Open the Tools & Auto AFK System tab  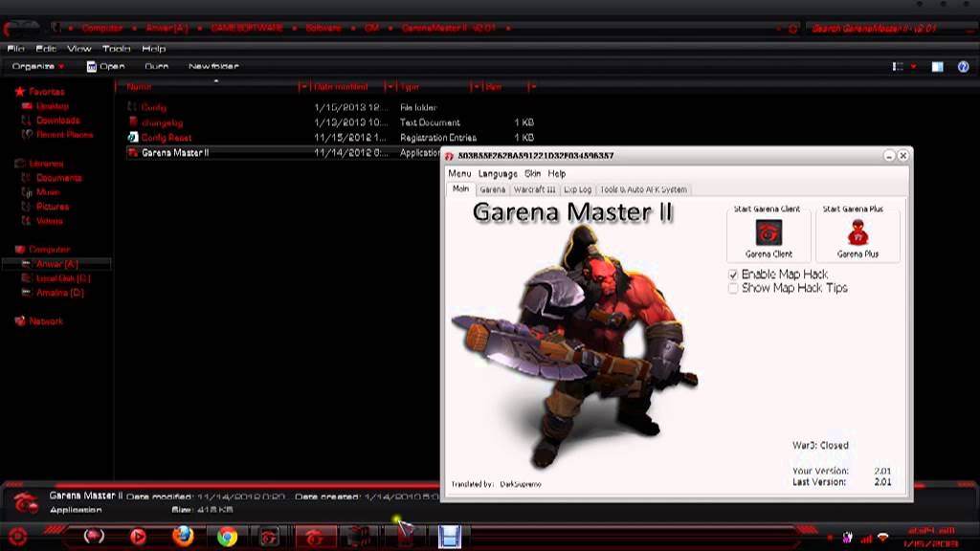(643, 189)
